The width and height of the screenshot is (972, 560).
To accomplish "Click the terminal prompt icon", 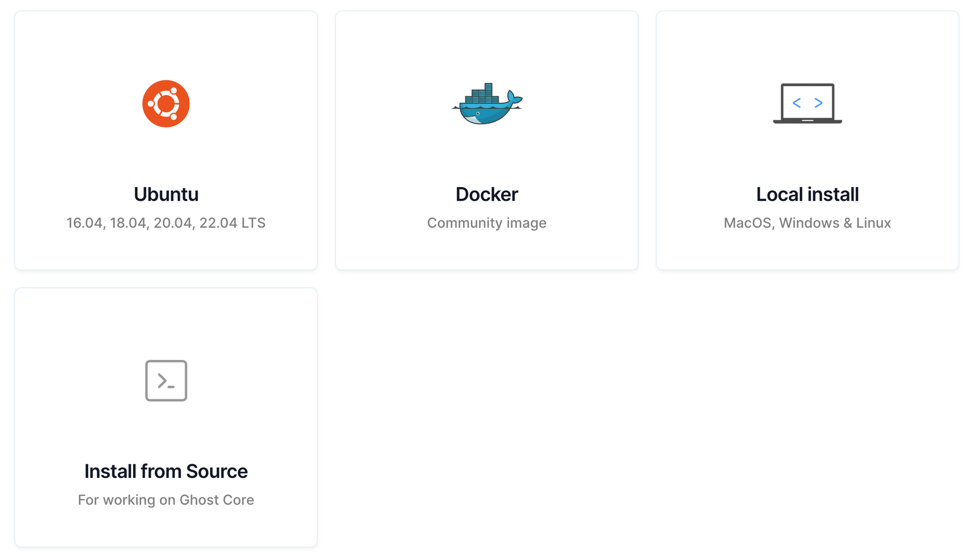I will point(166,380).
